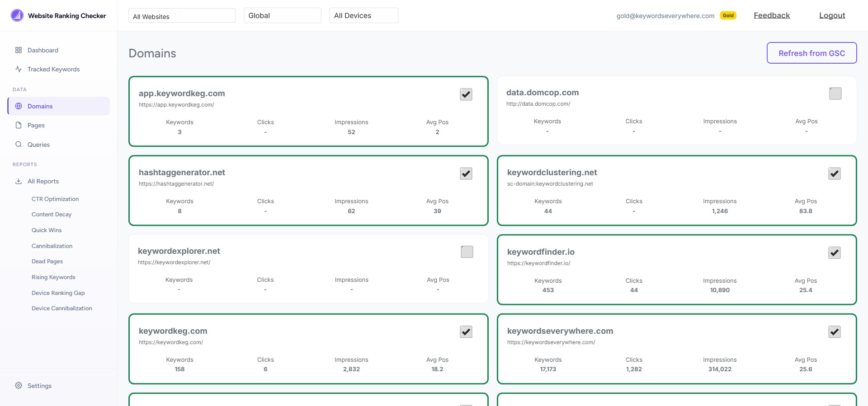The image size is (868, 406).
Task: Click the 314,022 impressions value
Action: pyautogui.click(x=720, y=369)
